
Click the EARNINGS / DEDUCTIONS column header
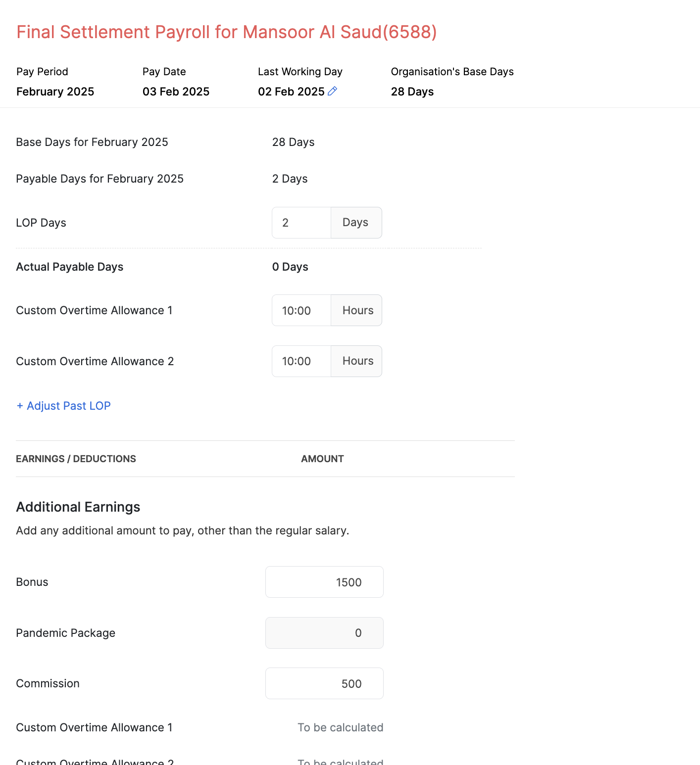76,459
